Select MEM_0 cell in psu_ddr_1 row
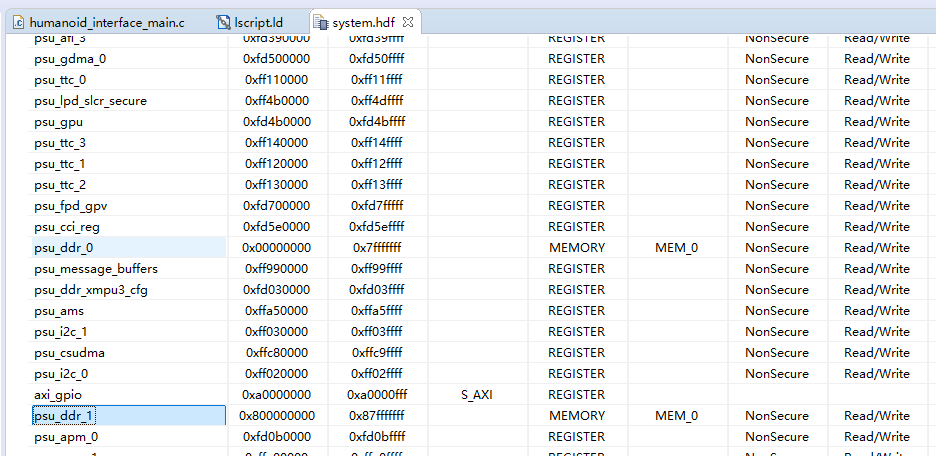 click(676, 415)
